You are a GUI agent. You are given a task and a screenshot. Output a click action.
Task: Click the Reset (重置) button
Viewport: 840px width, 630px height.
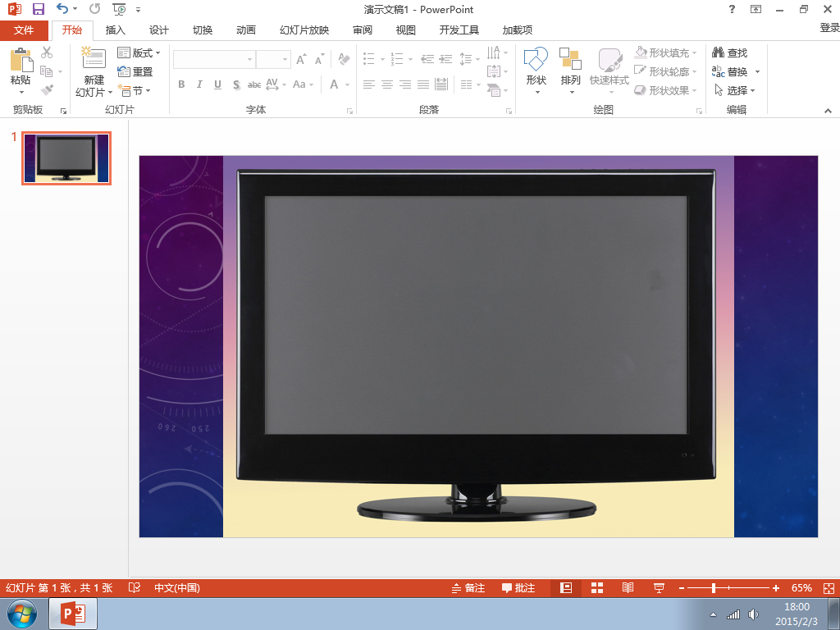click(135, 71)
